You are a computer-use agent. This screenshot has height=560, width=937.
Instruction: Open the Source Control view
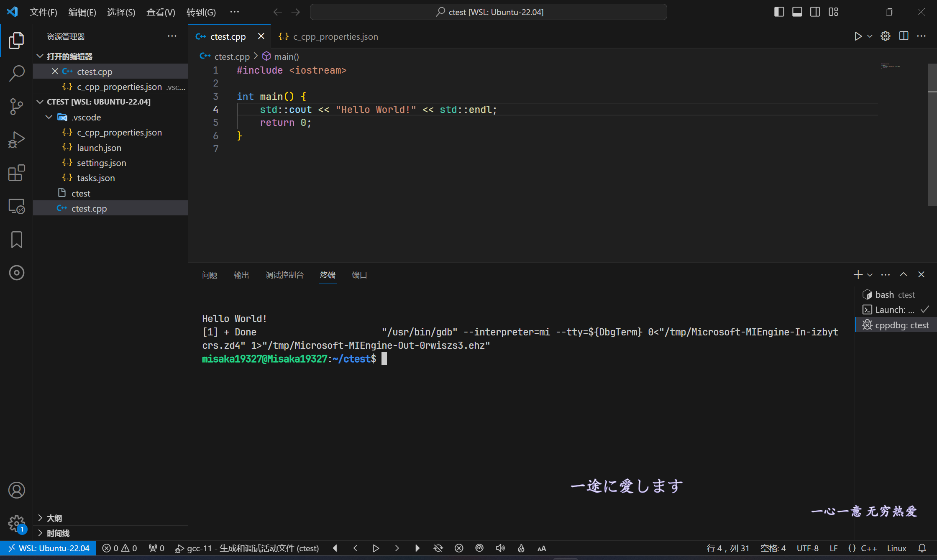coord(16,106)
